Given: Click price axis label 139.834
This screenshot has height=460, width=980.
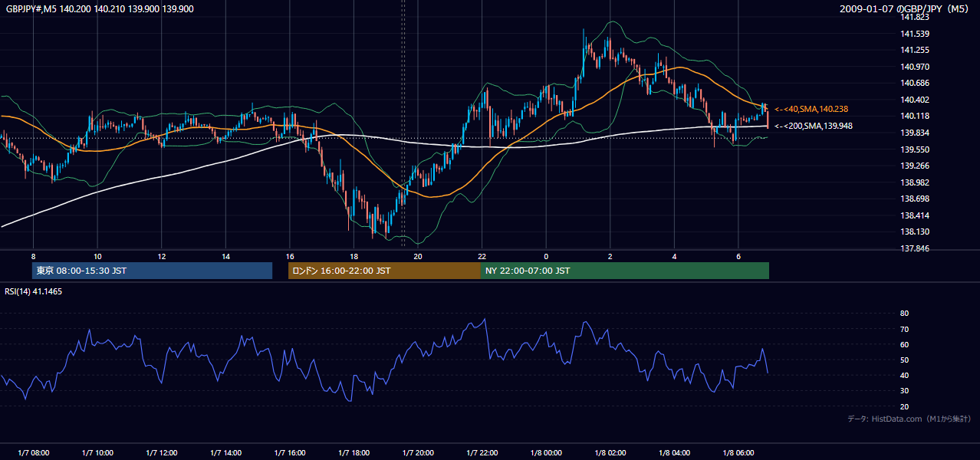Looking at the screenshot, I should (916, 133).
